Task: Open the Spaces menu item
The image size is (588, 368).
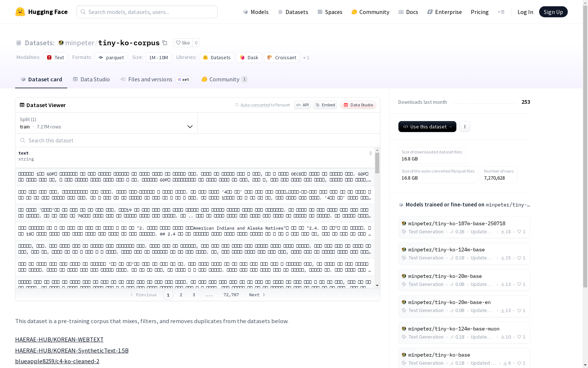Action: coord(330,12)
